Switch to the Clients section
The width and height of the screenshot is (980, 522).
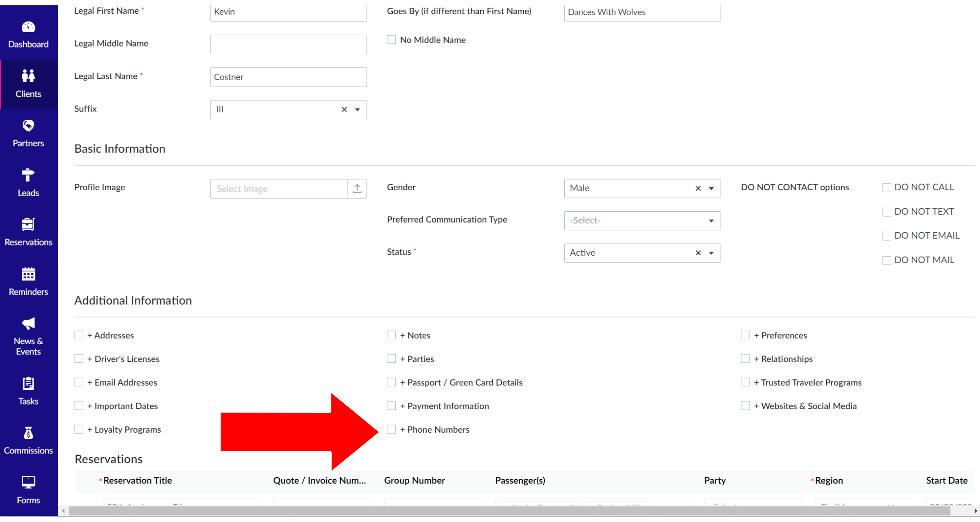pos(28,84)
